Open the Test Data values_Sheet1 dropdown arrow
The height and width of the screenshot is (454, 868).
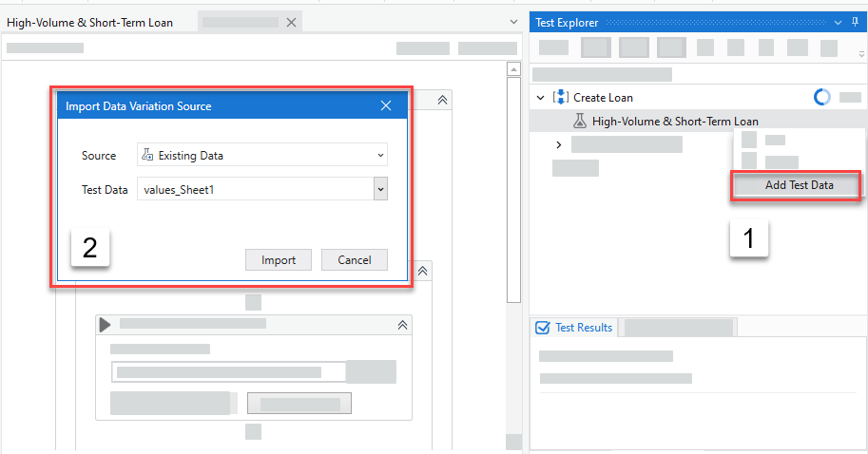[380, 190]
